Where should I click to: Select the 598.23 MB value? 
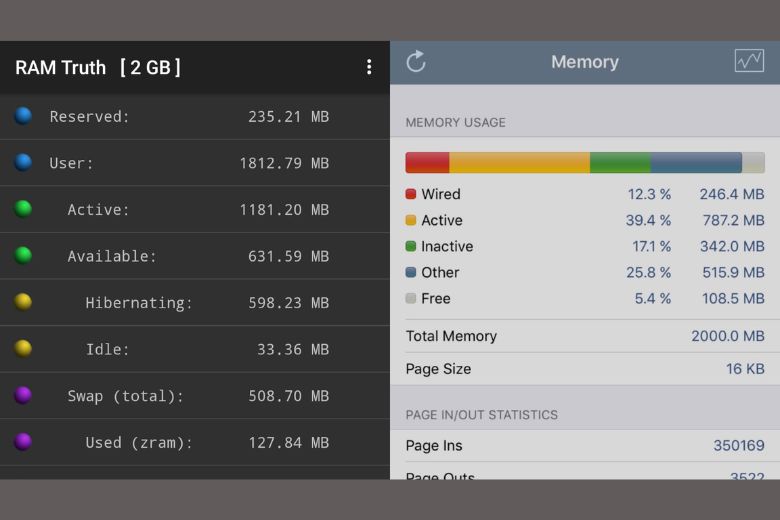coord(289,303)
